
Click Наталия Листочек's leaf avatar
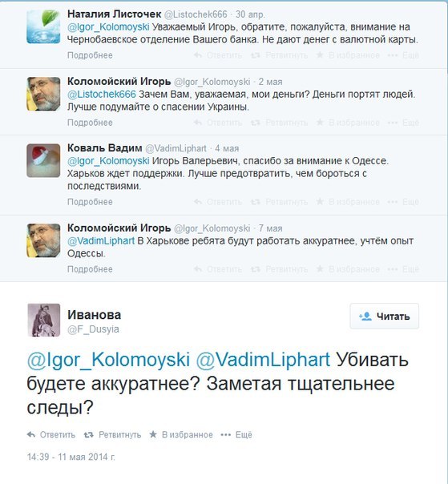tap(43, 26)
